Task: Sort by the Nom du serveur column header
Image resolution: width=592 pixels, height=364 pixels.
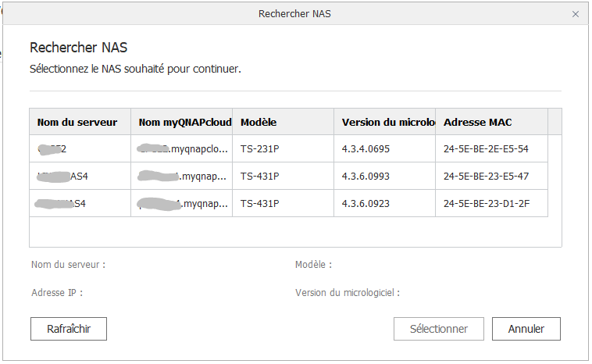Action: pyautogui.click(x=80, y=123)
